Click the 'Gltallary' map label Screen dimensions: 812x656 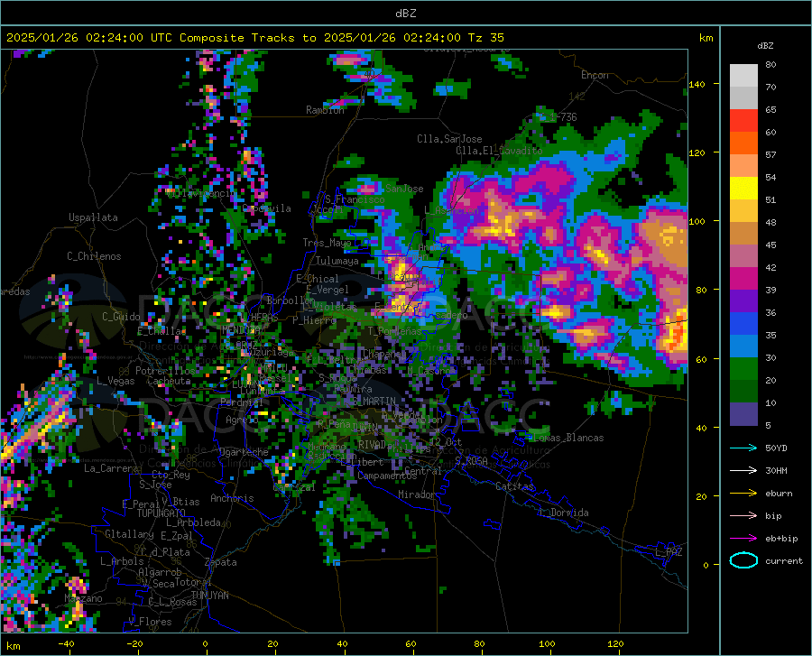point(129,534)
